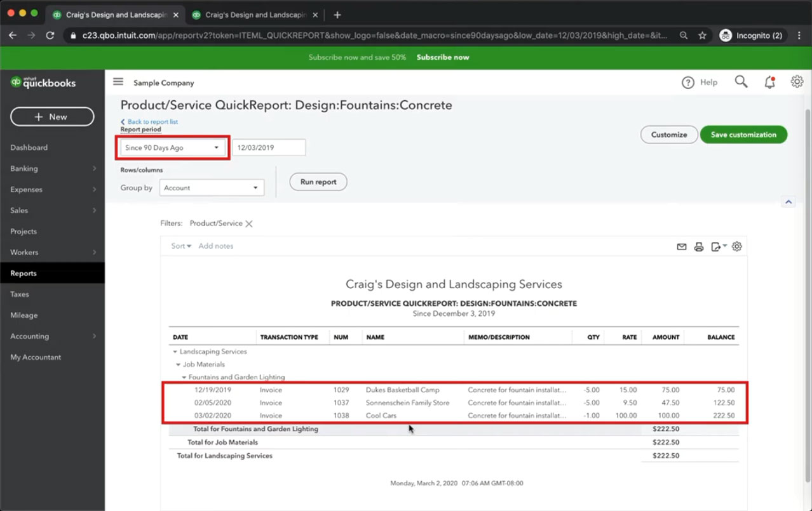812x511 pixels.
Task: Follow the Back to report list link
Action: coord(149,121)
